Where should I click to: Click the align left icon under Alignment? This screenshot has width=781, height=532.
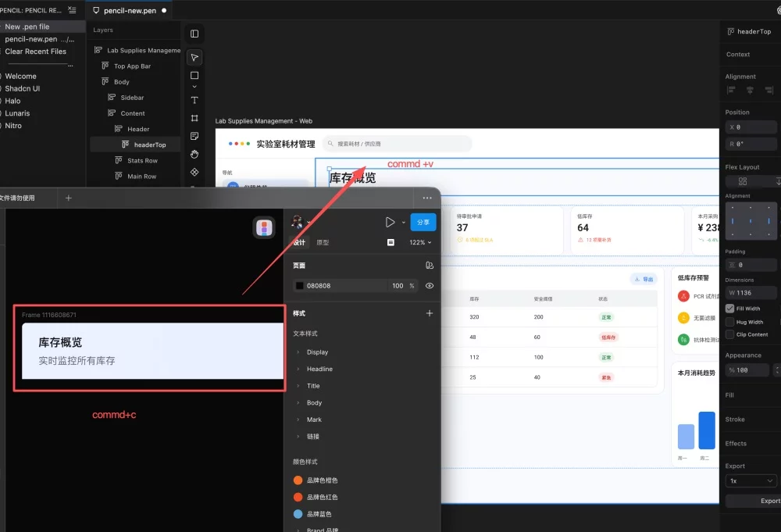(x=731, y=90)
